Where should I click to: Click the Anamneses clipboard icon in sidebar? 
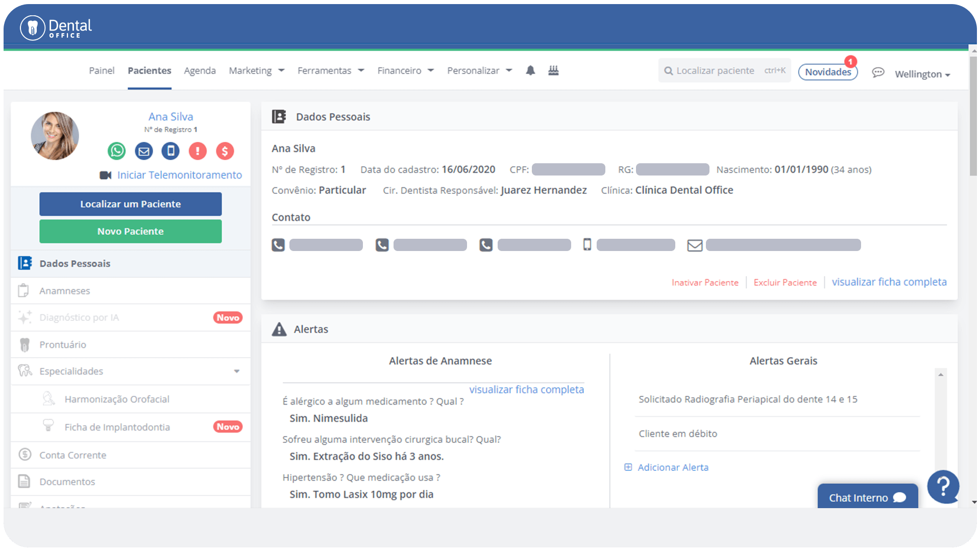[x=23, y=291]
